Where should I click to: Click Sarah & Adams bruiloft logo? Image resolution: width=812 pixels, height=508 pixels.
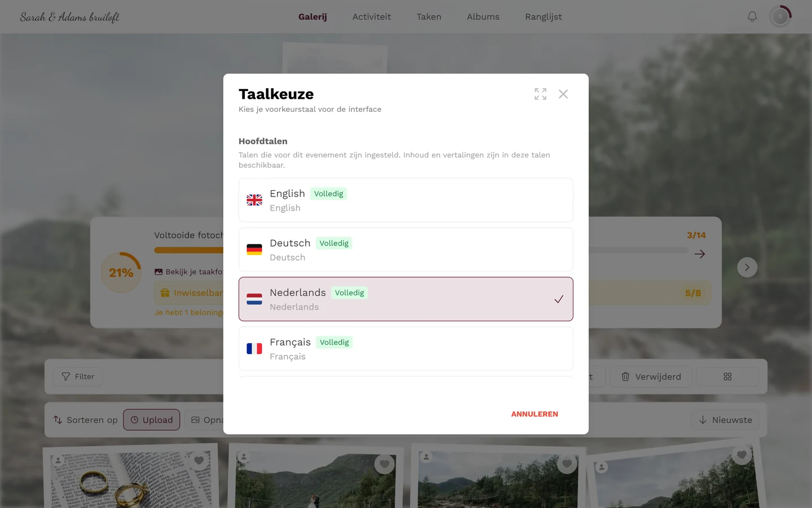pyautogui.click(x=70, y=17)
